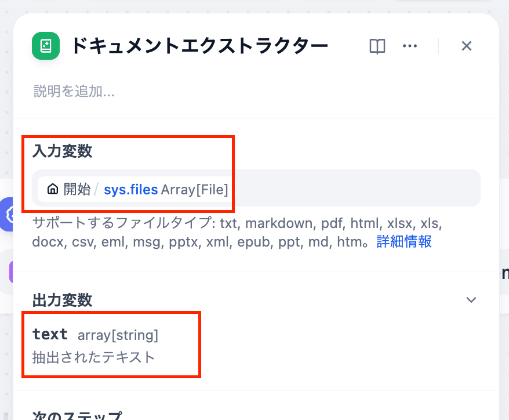Open the help book icon
This screenshot has height=420, width=509.
(x=377, y=46)
